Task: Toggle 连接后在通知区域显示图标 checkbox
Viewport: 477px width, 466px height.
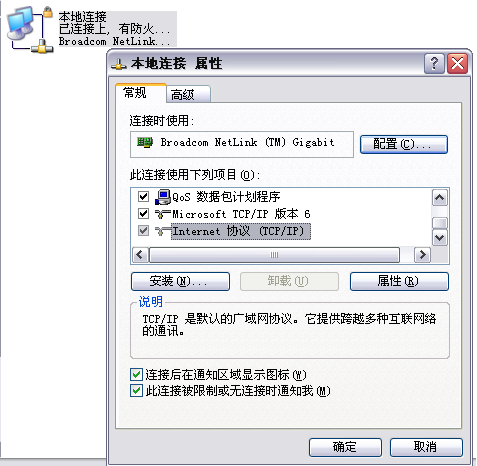Action: [x=136, y=375]
